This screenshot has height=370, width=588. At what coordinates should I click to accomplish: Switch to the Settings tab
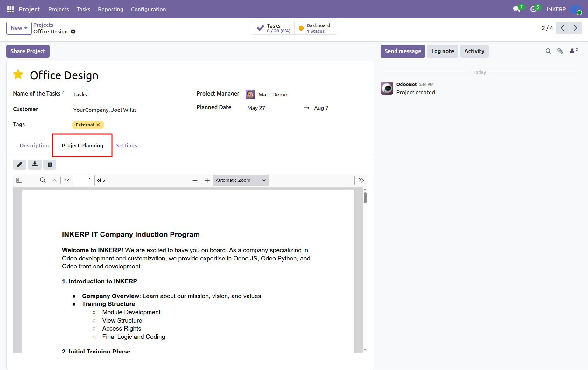click(127, 146)
